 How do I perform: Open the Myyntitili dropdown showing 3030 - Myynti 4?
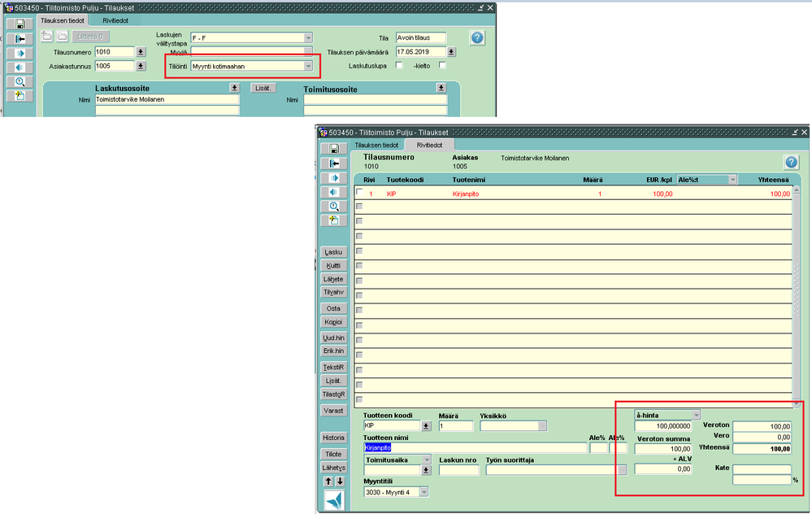pyautogui.click(x=423, y=492)
